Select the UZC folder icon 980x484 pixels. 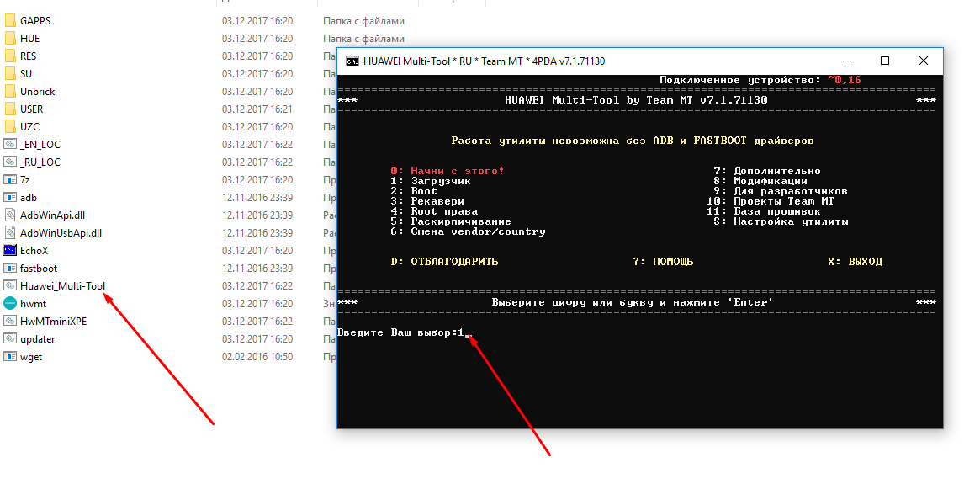pyautogui.click(x=10, y=126)
